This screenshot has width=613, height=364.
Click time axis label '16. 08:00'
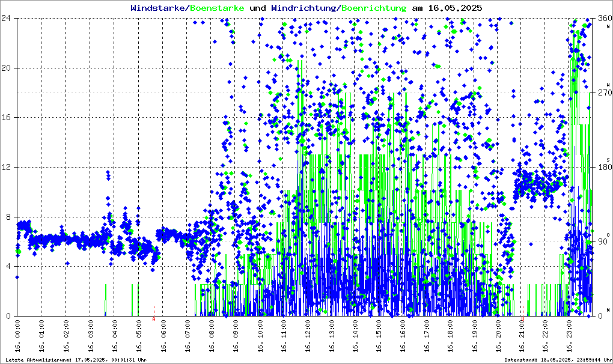212,336
